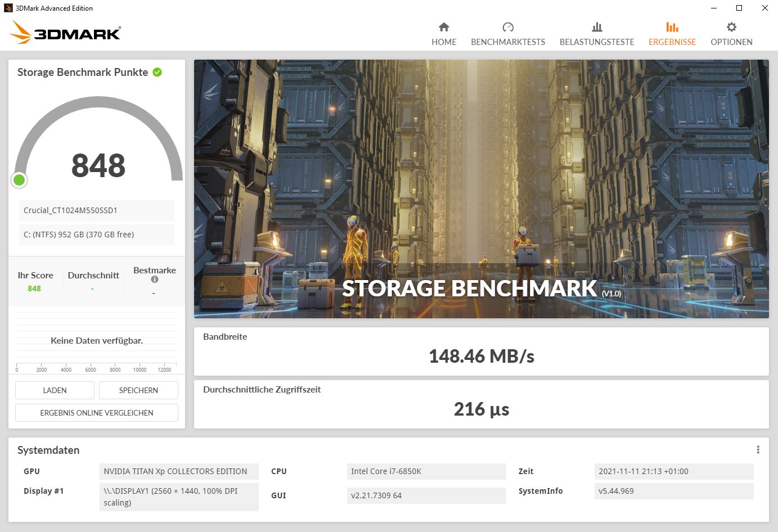Click the Ergebnisse orange bars icon
Screen dimensions: 778x532
(672, 27)
